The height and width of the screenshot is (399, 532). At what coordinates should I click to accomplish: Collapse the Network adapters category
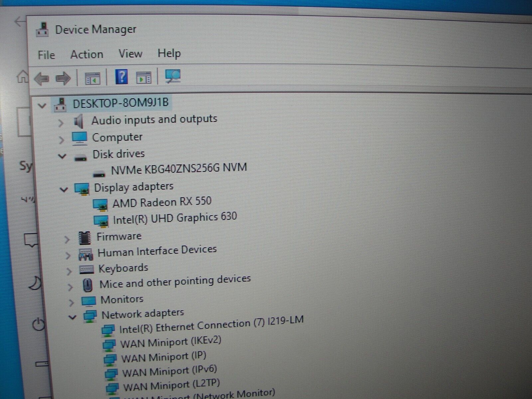pos(72,318)
